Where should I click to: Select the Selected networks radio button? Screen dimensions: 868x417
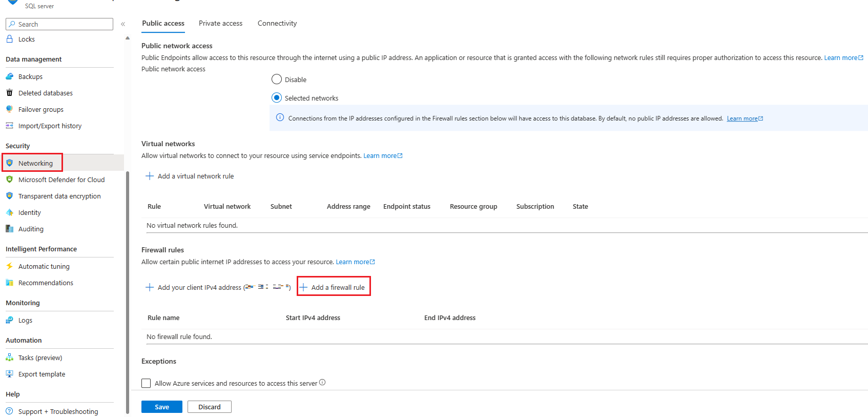coord(277,97)
